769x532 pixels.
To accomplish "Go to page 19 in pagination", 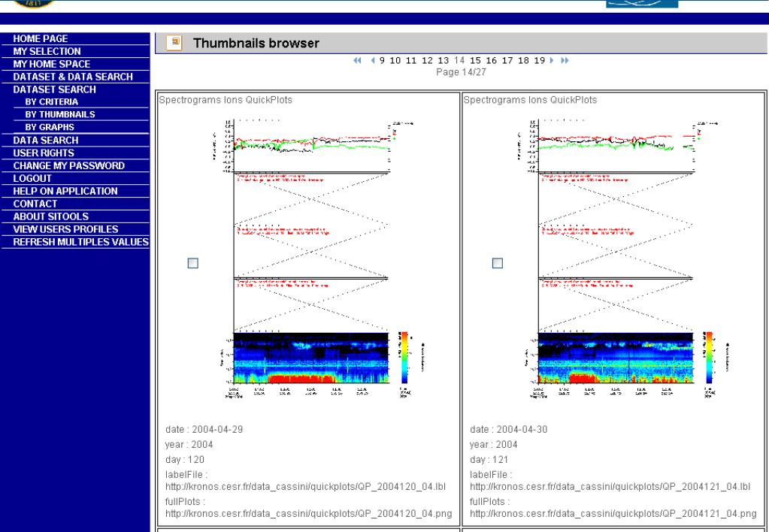I will tap(540, 60).
